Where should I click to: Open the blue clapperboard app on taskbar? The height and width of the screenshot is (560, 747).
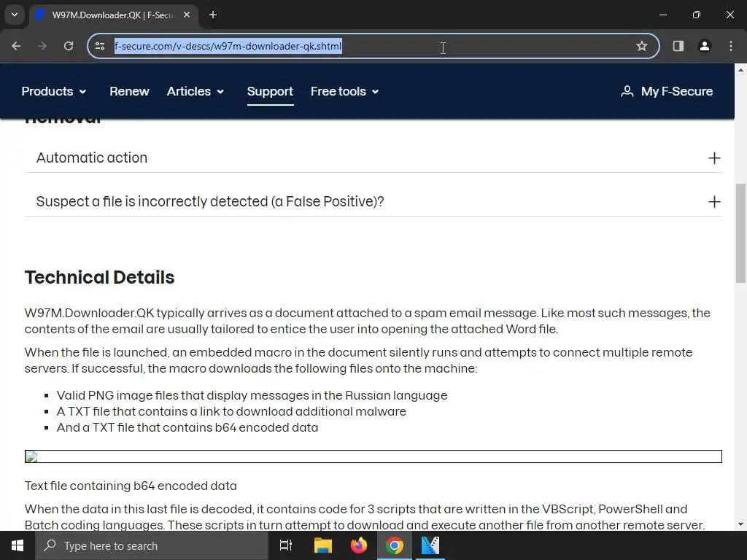tap(430, 545)
